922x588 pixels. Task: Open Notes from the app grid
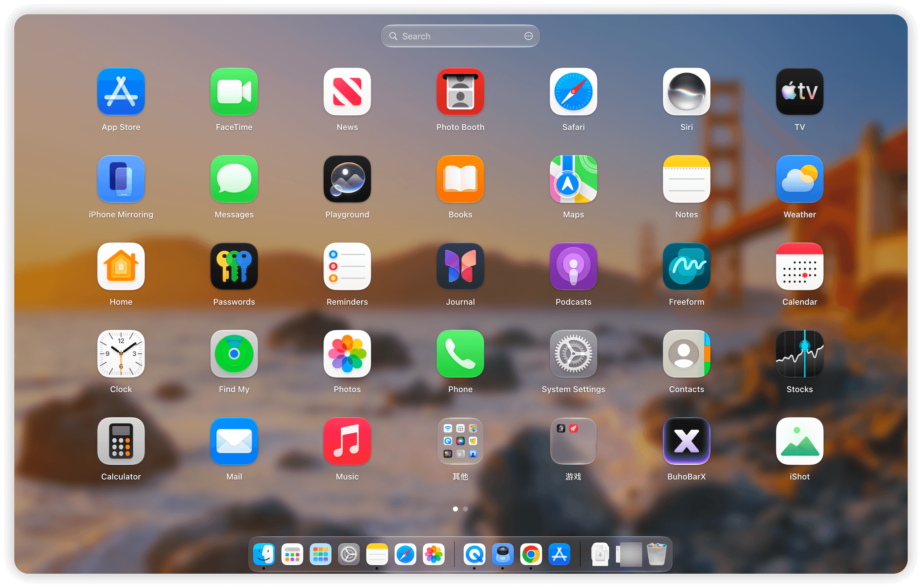click(687, 179)
